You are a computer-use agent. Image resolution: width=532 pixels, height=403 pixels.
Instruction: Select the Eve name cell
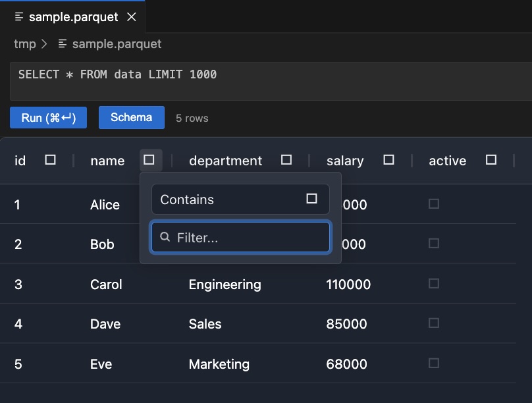(x=101, y=363)
